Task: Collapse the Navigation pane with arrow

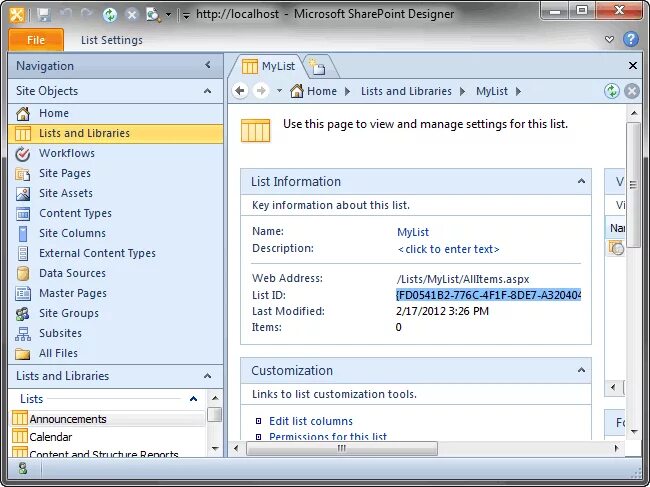Action: coord(208,65)
